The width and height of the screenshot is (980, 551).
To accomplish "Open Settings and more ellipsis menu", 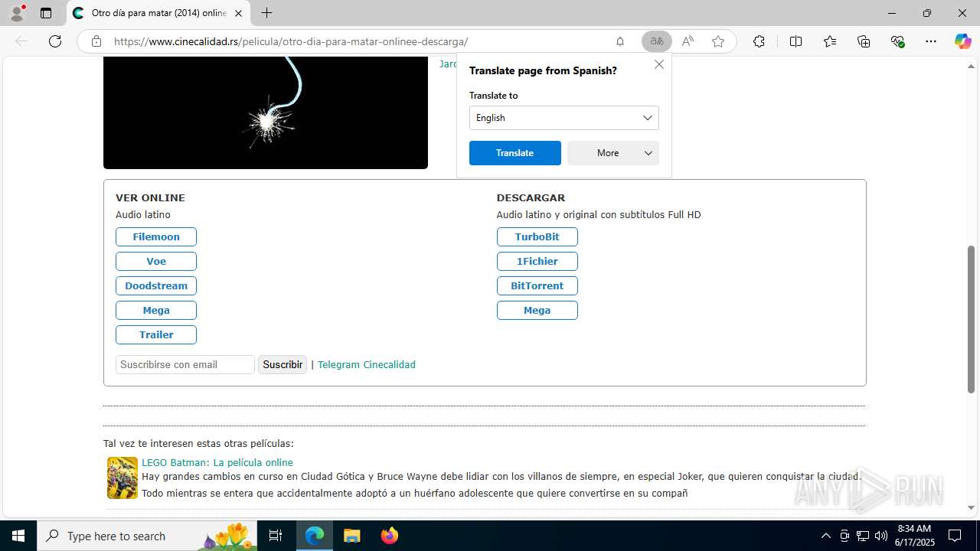I will coord(931,41).
